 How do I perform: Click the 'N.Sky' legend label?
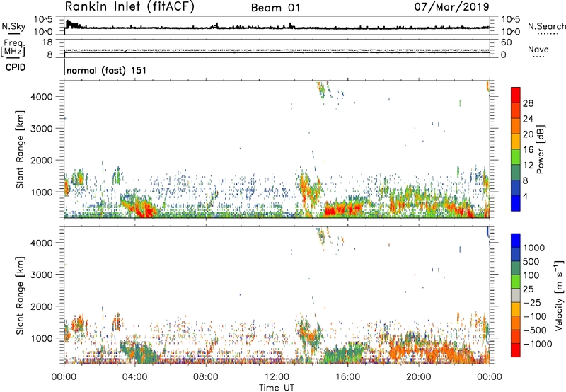pos(13,26)
